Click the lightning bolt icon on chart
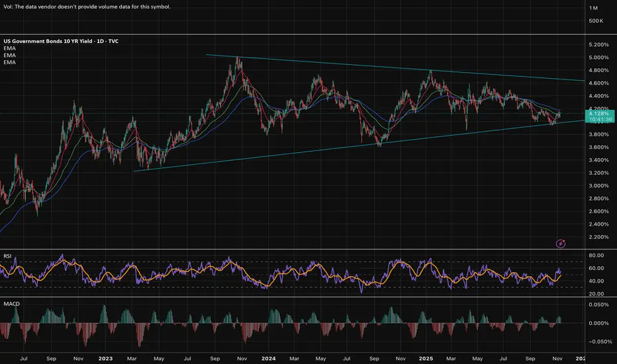617x364 pixels. (x=561, y=244)
